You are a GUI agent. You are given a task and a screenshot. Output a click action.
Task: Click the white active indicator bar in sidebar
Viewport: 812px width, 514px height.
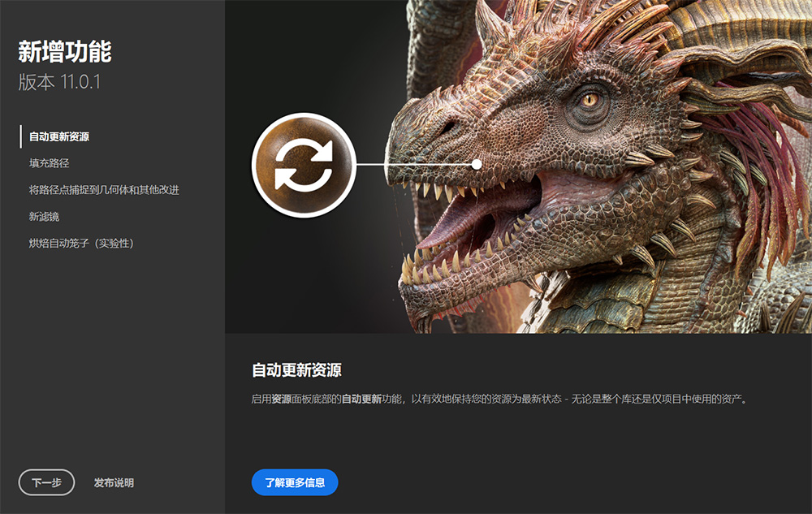click(x=21, y=136)
